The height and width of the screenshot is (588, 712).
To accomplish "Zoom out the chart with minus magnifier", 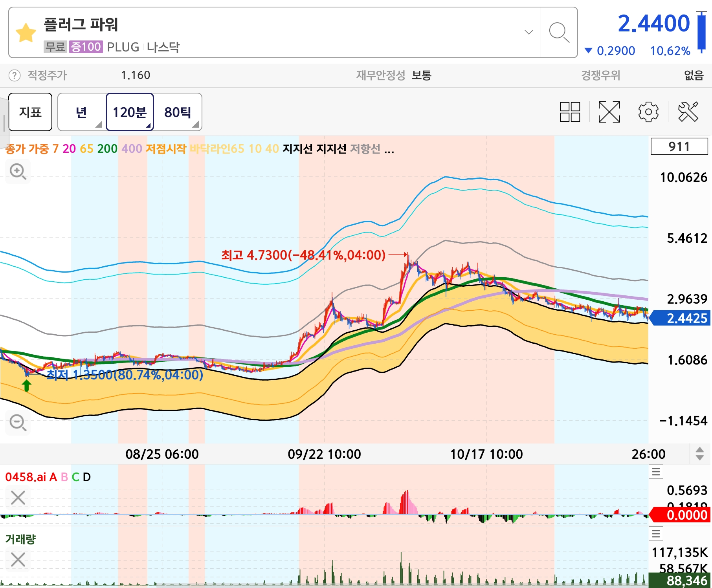I will (18, 423).
